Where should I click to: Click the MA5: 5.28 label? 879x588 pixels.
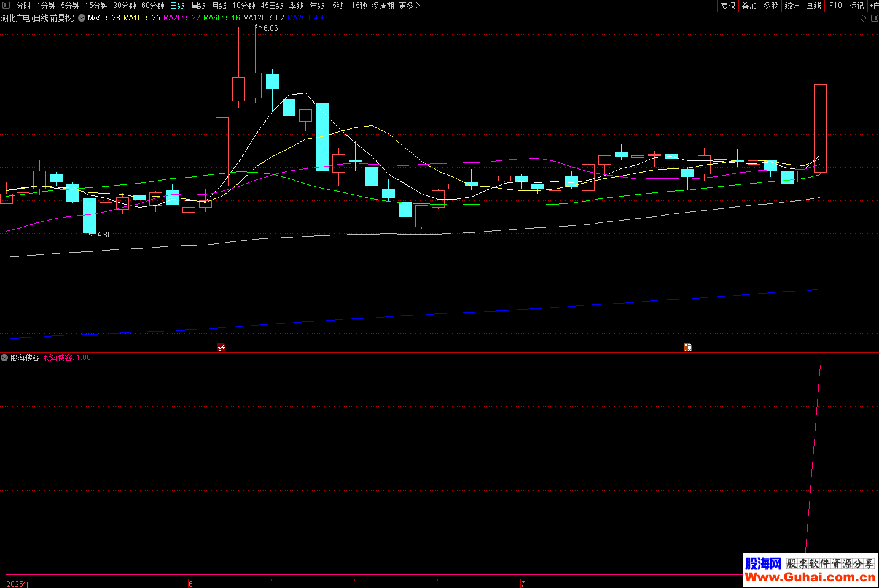point(104,18)
